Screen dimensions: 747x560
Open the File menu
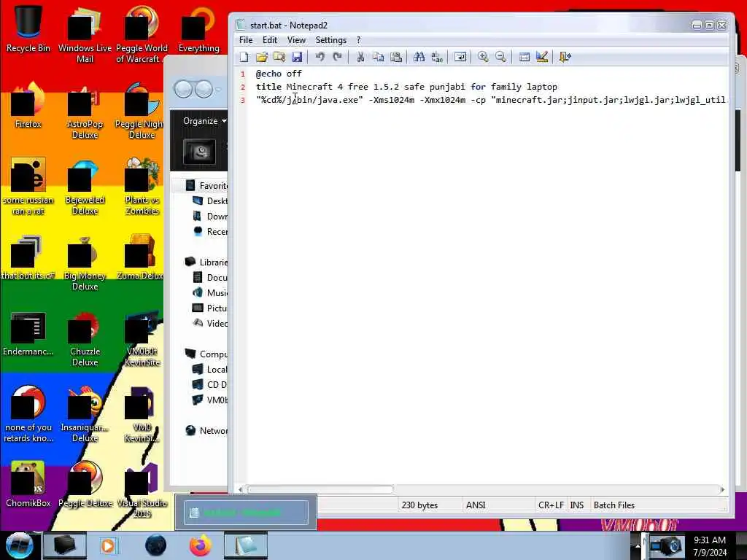coord(246,40)
